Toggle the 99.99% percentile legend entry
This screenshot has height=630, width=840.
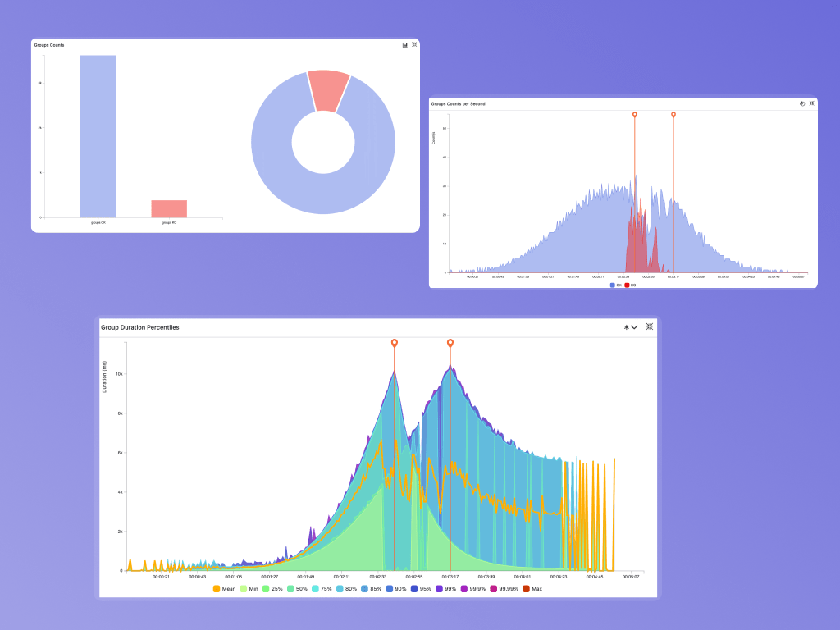pyautogui.click(x=504, y=589)
